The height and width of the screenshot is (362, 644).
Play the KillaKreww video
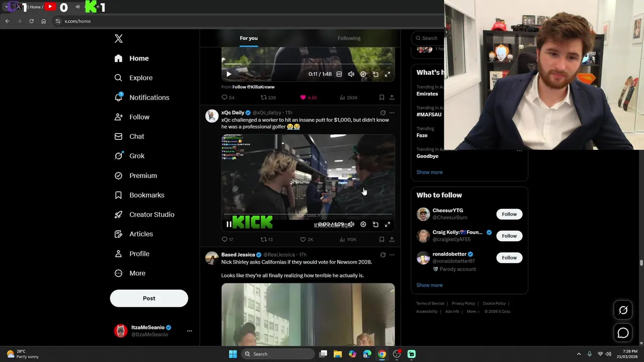pyautogui.click(x=229, y=74)
